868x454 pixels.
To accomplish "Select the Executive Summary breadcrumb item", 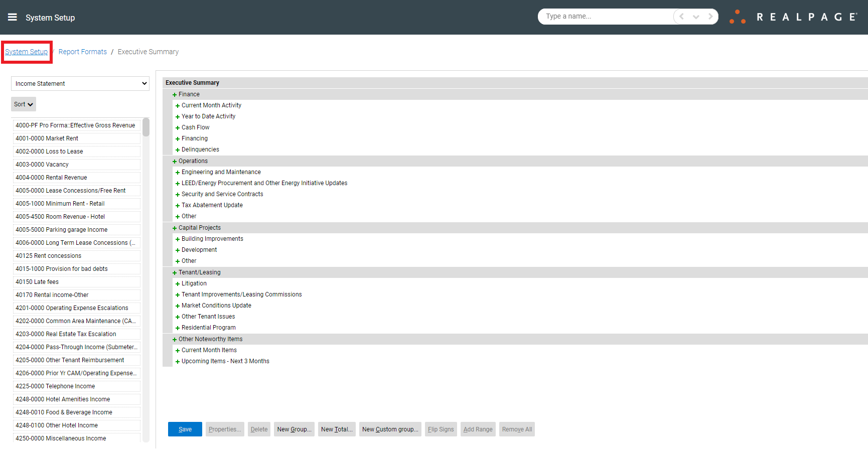I will 148,52.
